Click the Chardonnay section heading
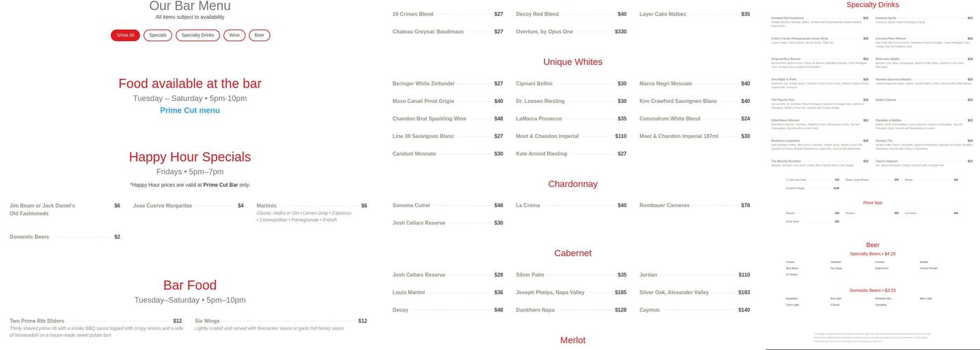Image resolution: width=980 pixels, height=350 pixels. pyautogui.click(x=573, y=184)
